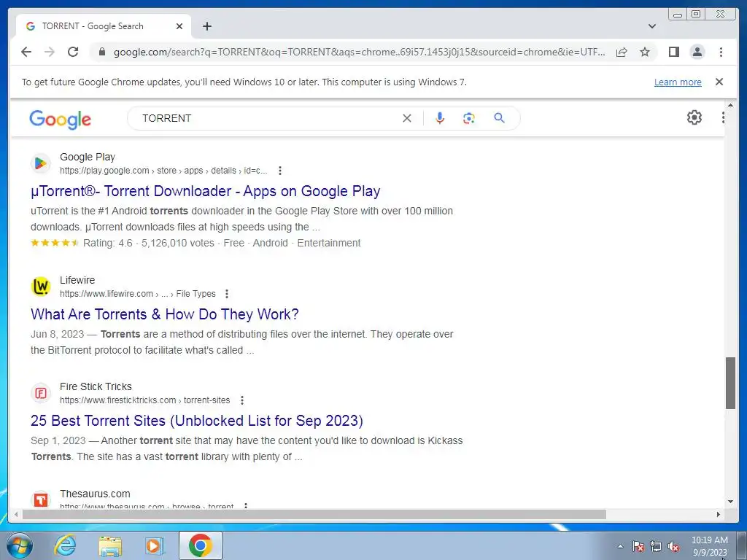Open Windows Media Player from taskbar

(x=155, y=545)
